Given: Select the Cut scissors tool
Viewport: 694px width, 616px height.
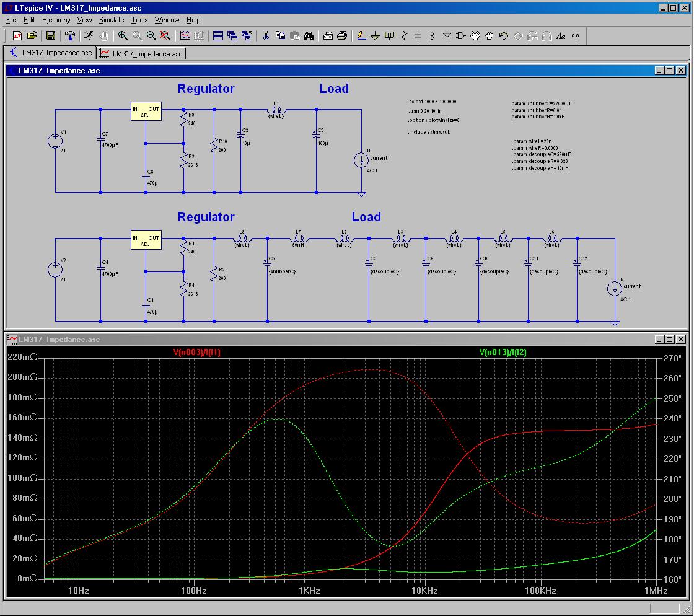Looking at the screenshot, I should click(266, 36).
